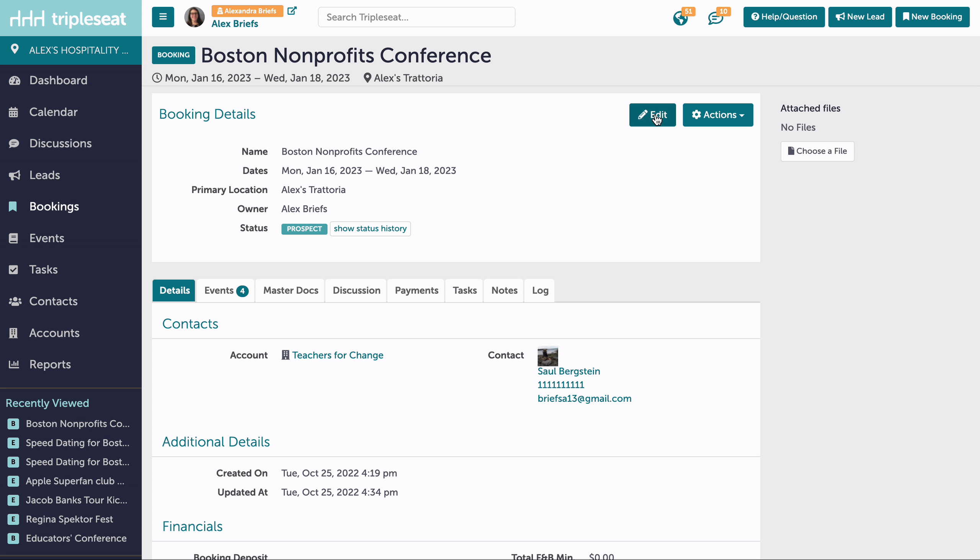Click the PROSPECT status badge
Image resolution: width=980 pixels, height=560 pixels.
coord(304,229)
